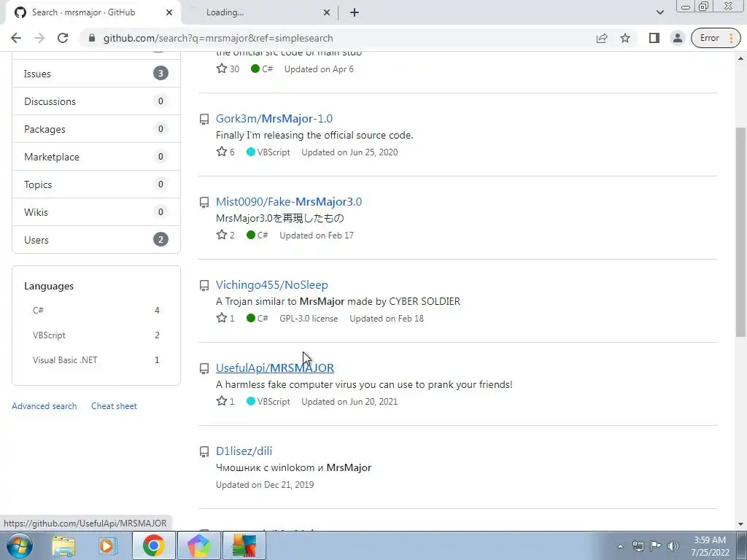Close the Loading tab
747x560 pixels.
pos(326,12)
